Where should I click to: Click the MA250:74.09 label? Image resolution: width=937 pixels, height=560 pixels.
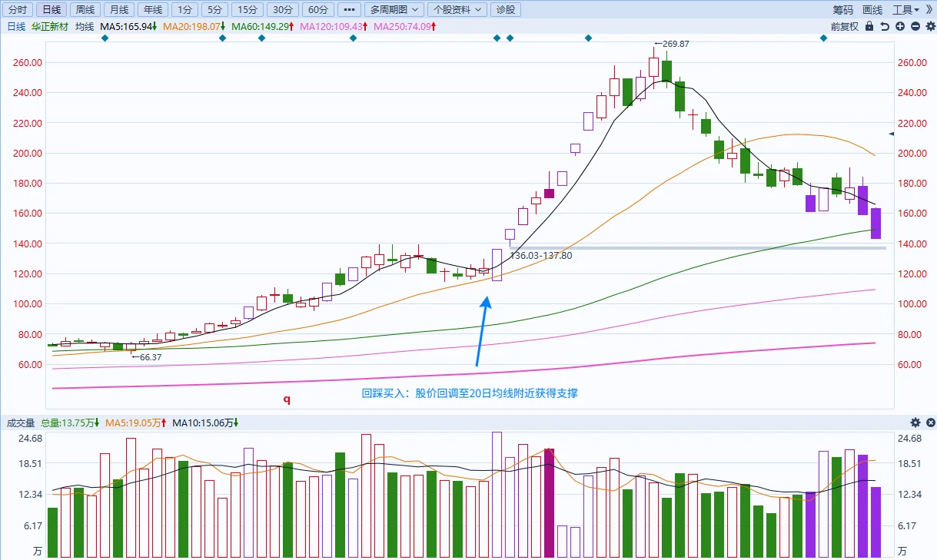tap(406, 26)
